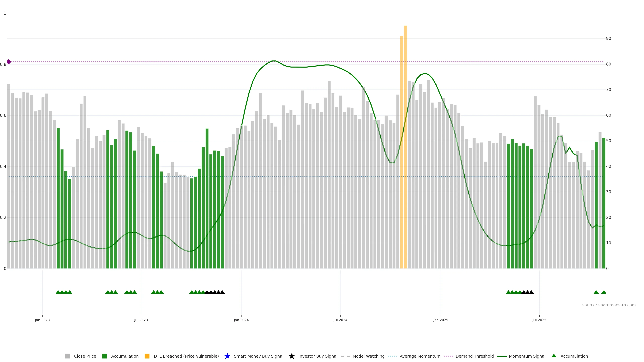Click the purple diamond Demand Threshold marker
This screenshot has width=644, height=362.
(x=9, y=62)
